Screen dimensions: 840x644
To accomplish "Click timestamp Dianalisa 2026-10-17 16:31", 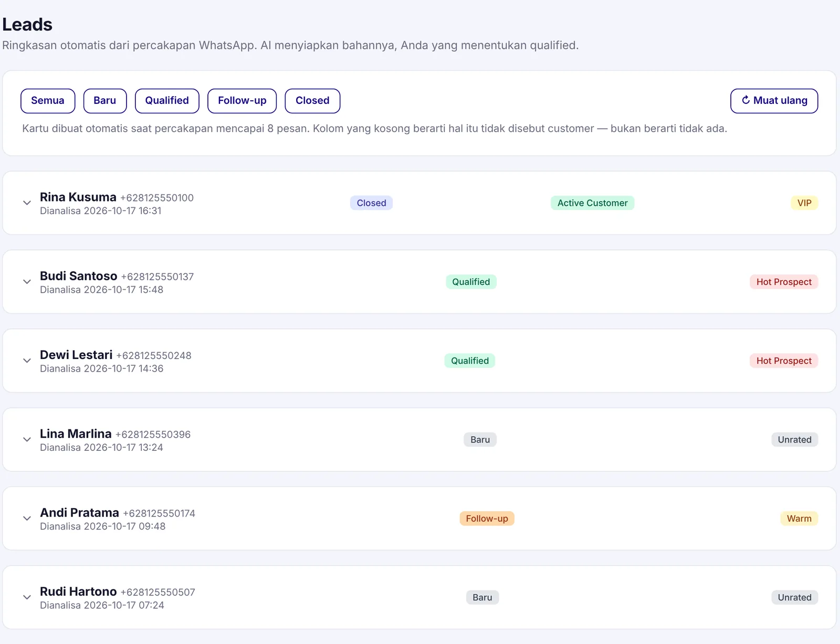I will coord(101,211).
